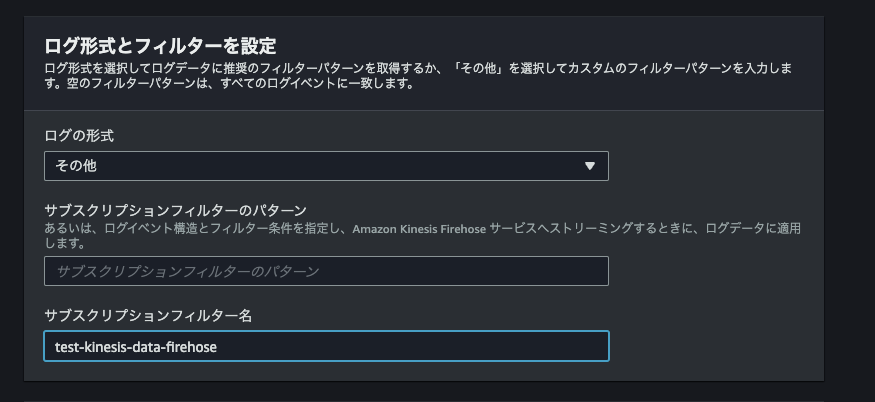
Task: Click the test-kinesis-data-firehose text
Action: point(136,346)
